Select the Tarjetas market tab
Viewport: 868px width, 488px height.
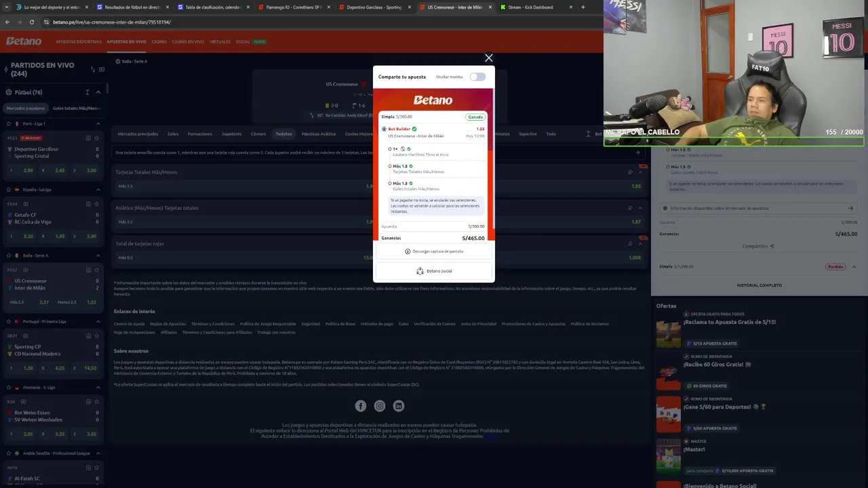click(283, 134)
